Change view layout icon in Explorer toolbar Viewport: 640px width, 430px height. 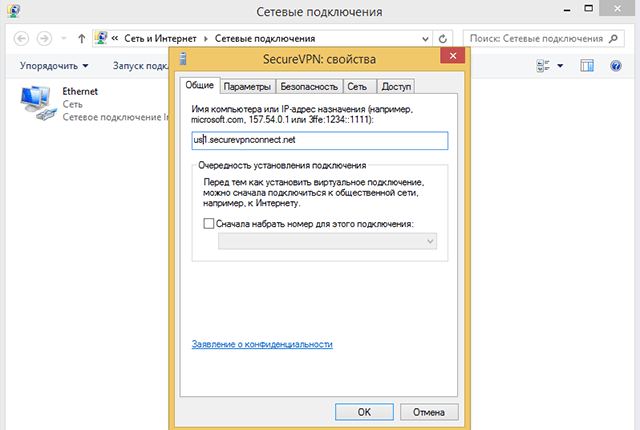click(x=543, y=66)
